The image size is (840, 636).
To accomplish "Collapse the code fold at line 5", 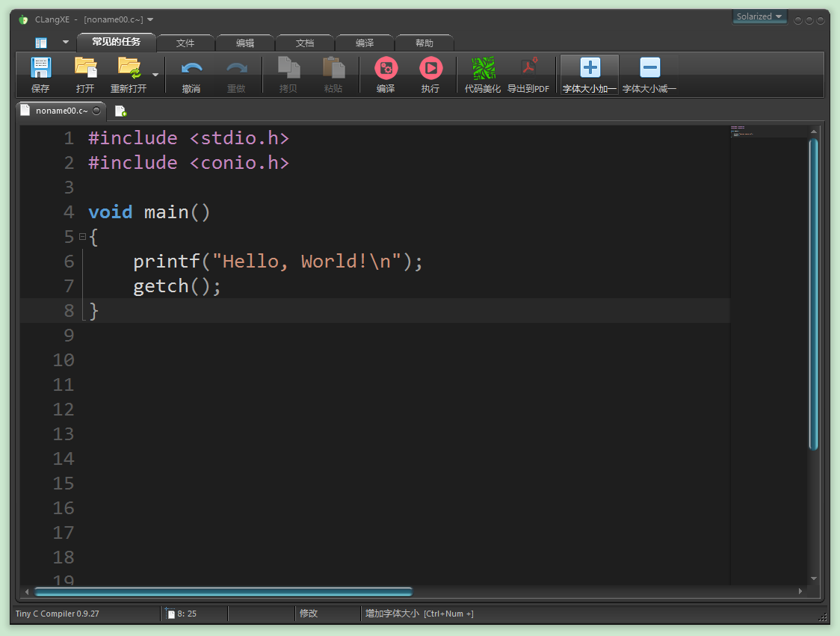I will point(82,237).
